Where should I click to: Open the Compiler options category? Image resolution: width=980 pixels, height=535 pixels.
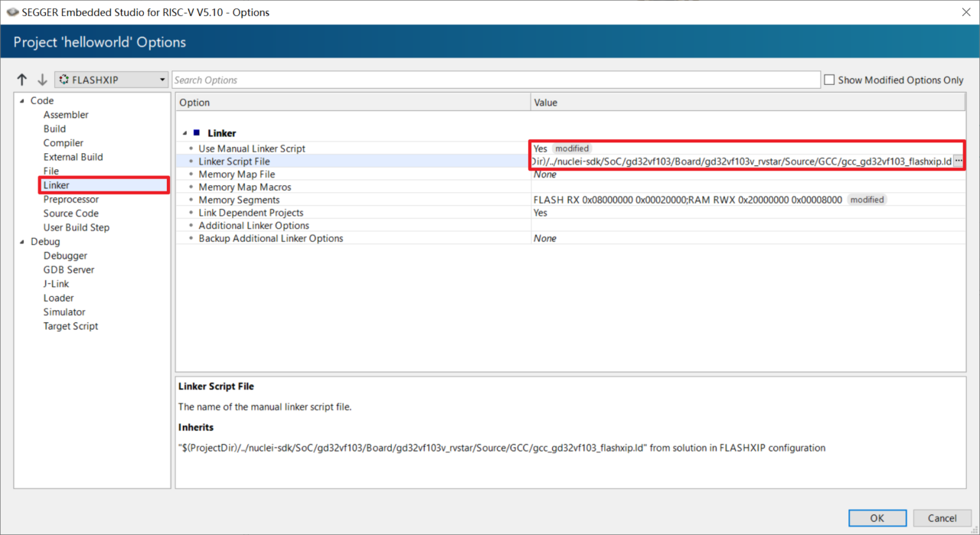pyautogui.click(x=64, y=143)
